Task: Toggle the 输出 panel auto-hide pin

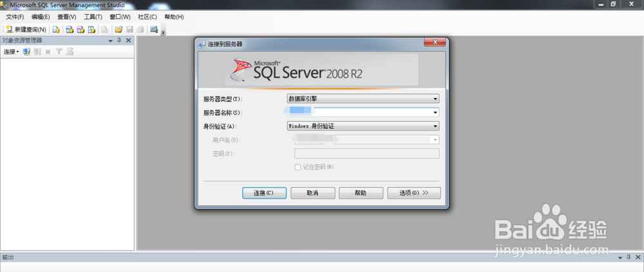Action: coord(629,257)
